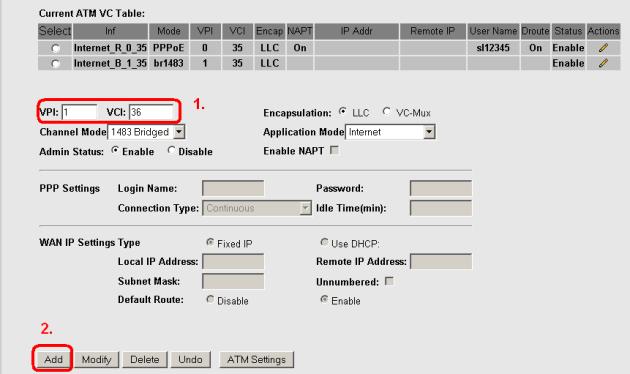Click the Internet_R_0_35 interface name
The image size is (630, 374).
pos(110,48)
